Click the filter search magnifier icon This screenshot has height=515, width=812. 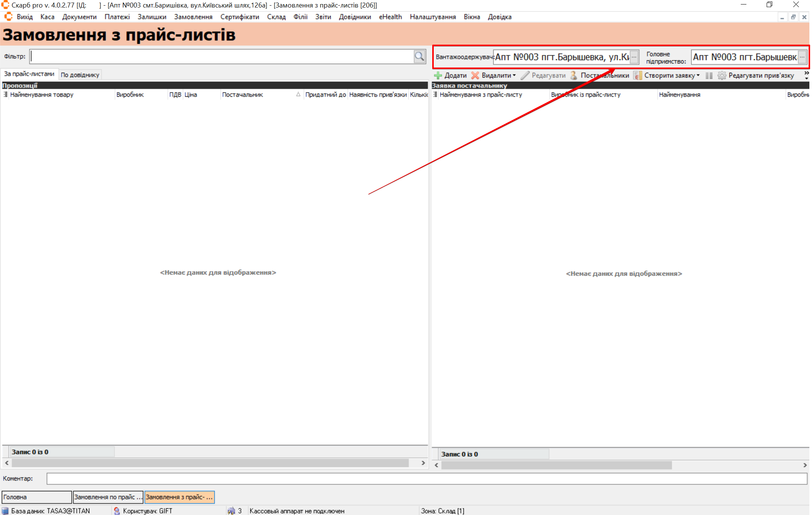point(419,57)
